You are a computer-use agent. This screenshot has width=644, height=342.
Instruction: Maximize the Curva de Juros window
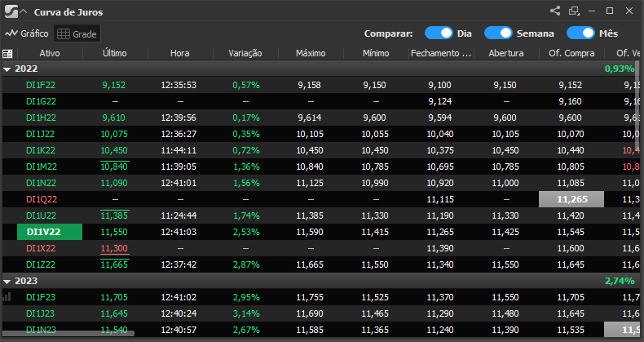610,11
